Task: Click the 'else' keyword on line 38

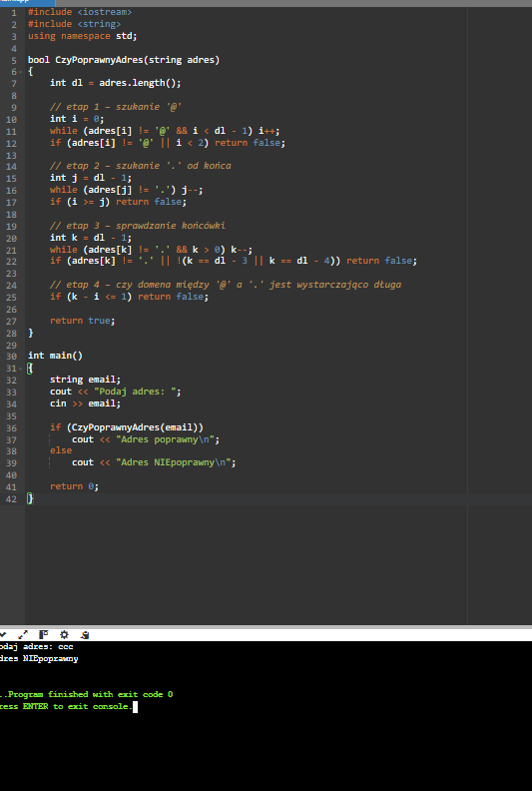Action: tap(61, 450)
